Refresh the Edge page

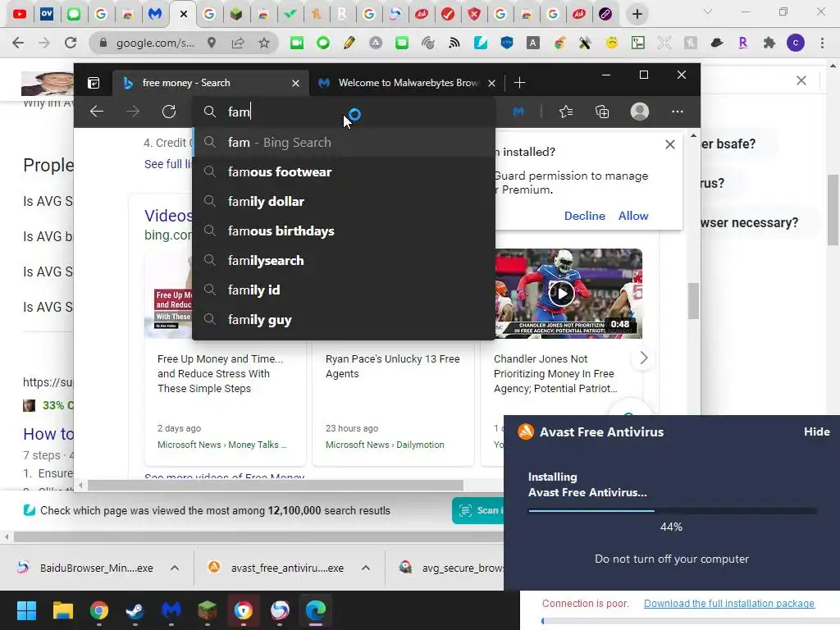tap(169, 112)
